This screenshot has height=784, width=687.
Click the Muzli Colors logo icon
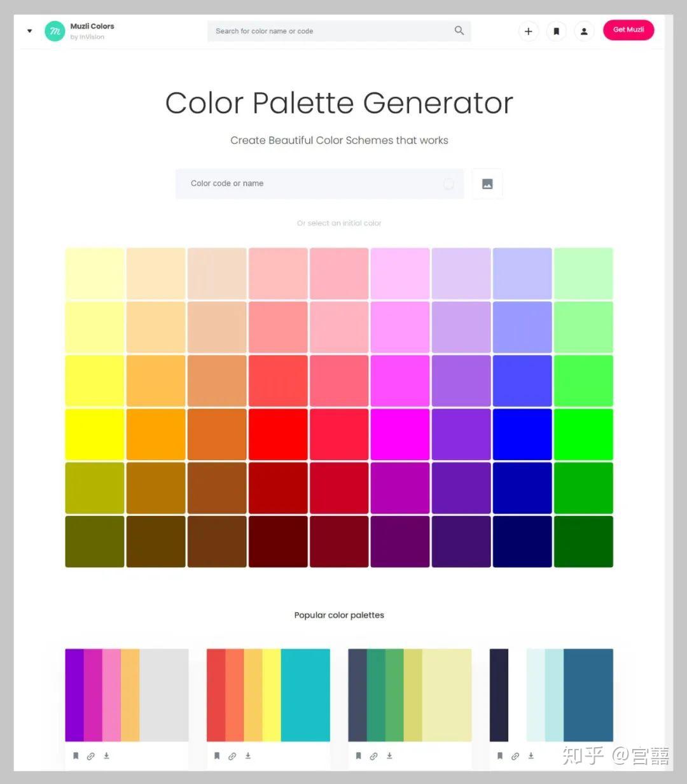(55, 31)
